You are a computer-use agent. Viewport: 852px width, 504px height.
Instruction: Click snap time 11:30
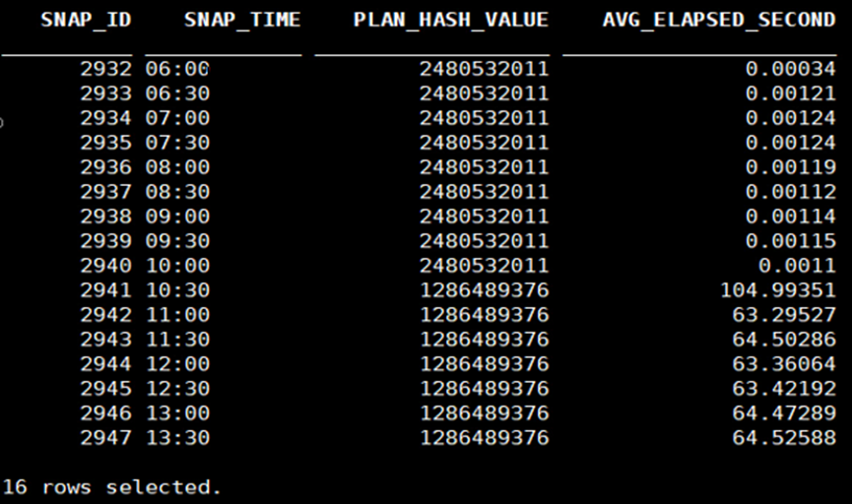[x=177, y=340]
